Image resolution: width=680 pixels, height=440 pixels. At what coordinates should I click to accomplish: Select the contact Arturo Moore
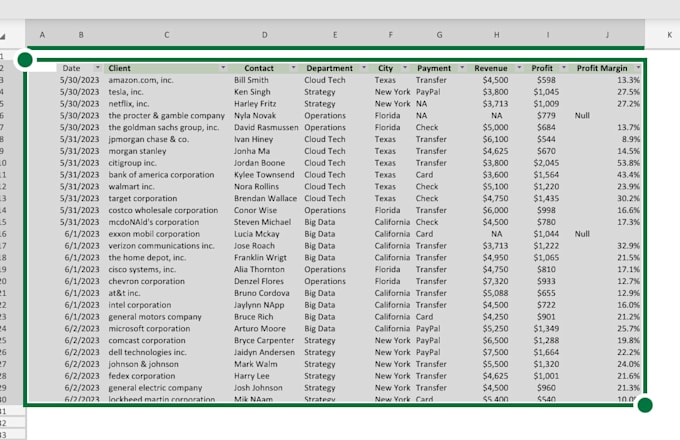(x=260, y=328)
